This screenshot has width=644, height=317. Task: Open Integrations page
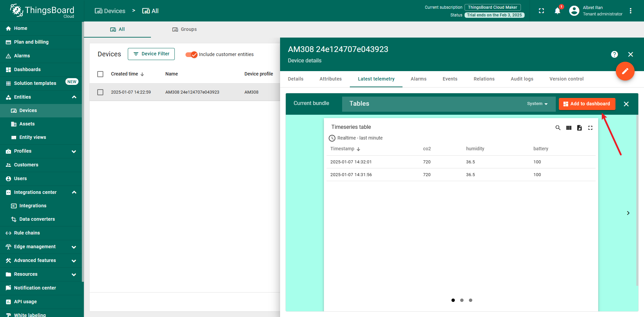tap(41, 206)
